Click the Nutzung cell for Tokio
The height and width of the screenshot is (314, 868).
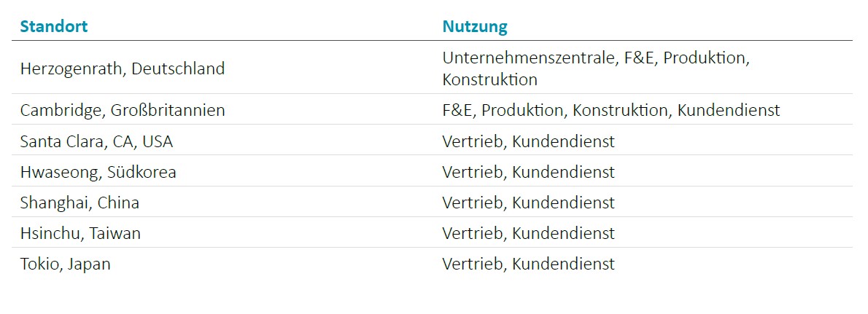coord(528,264)
